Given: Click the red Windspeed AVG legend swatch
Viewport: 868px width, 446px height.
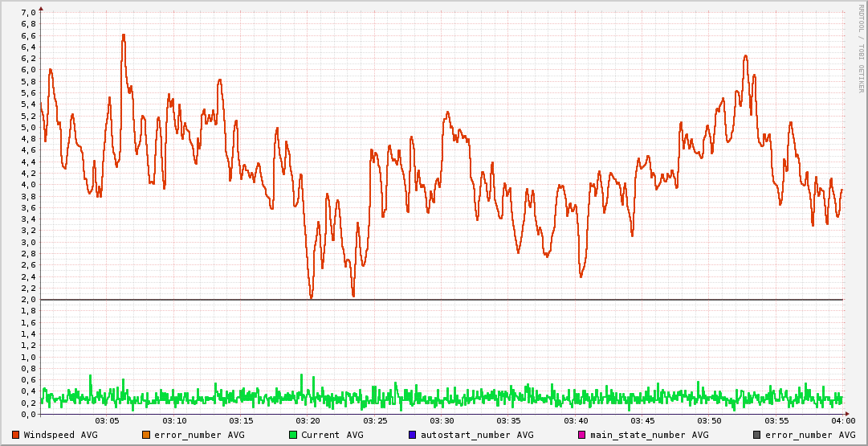Looking at the screenshot, I should click(16, 435).
